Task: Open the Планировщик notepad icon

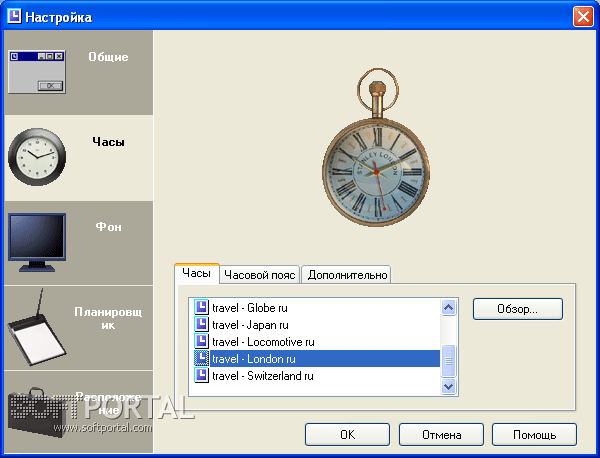Action: [x=37, y=328]
